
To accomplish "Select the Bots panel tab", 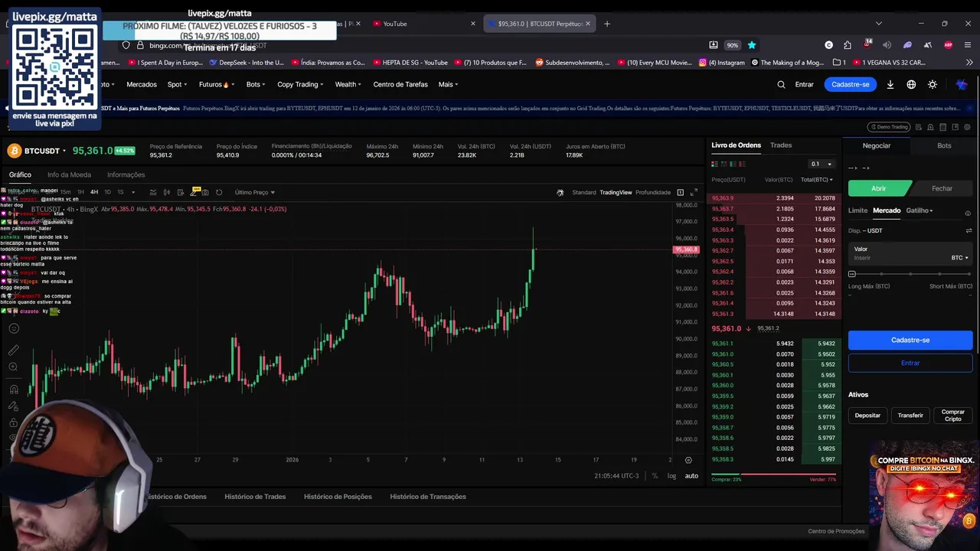I will 944,145.
